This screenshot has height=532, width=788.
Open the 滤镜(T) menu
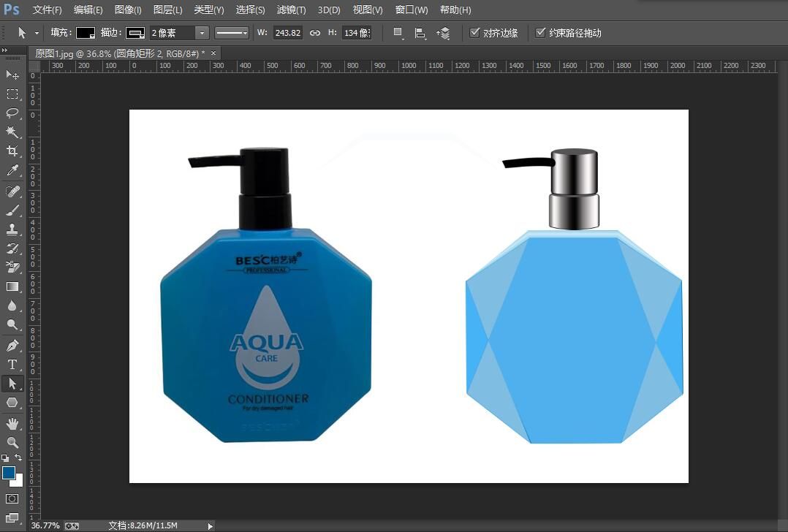[292, 10]
